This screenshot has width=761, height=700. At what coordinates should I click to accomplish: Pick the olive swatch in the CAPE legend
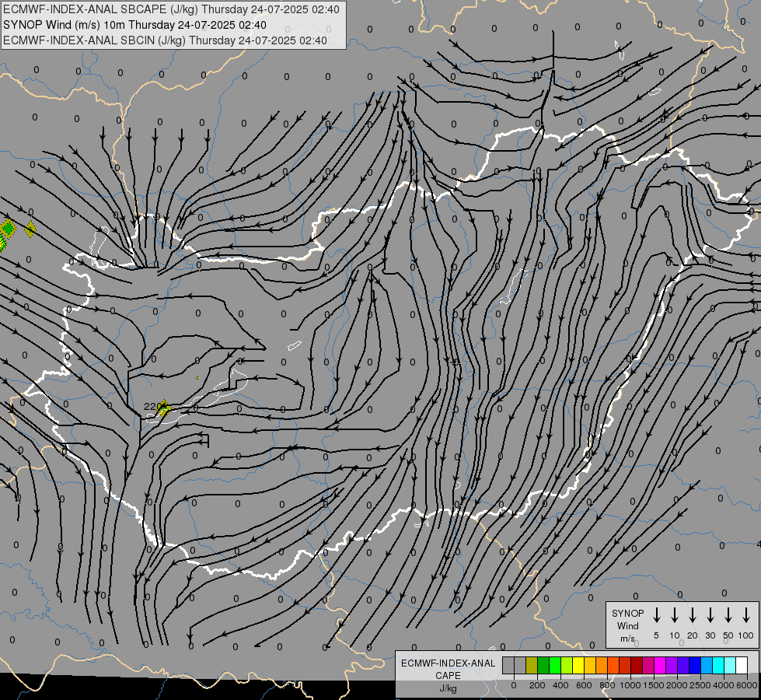tap(532, 665)
